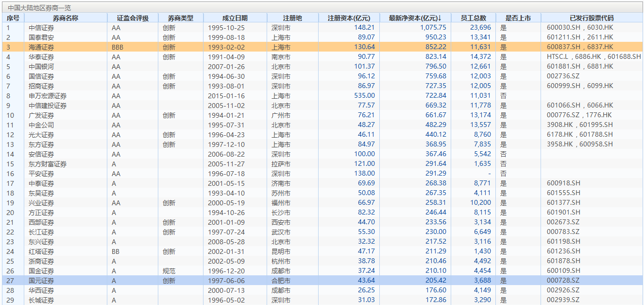Screen dimensions: 644x305
Task: Sort by the 成立日期 column header
Action: (235, 18)
